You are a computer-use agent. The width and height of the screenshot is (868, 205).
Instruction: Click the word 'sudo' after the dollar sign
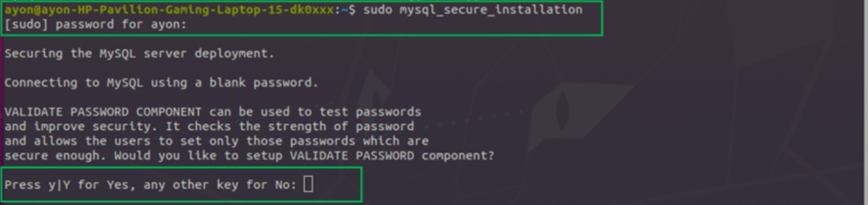[x=378, y=9]
